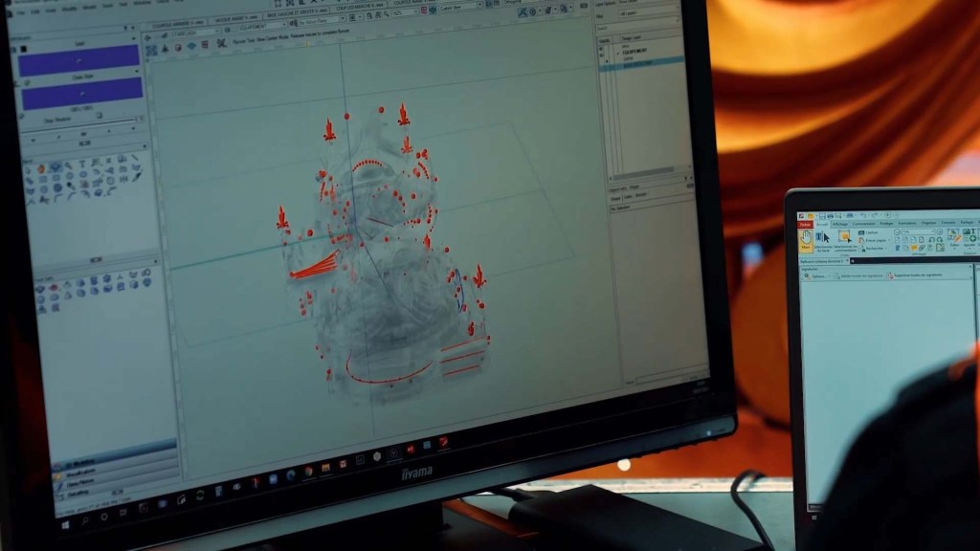Click the Capture snapshot icon
The width and height of the screenshot is (980, 551).
(x=861, y=231)
